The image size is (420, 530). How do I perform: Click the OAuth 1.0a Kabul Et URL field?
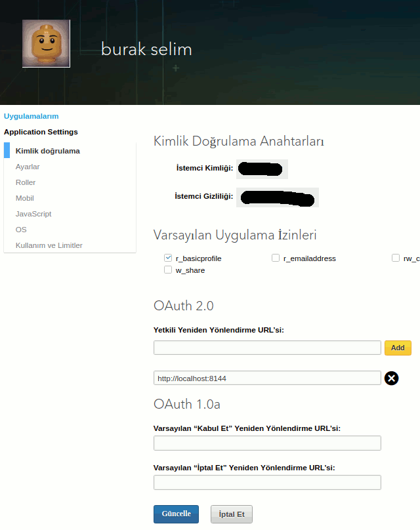point(267,443)
